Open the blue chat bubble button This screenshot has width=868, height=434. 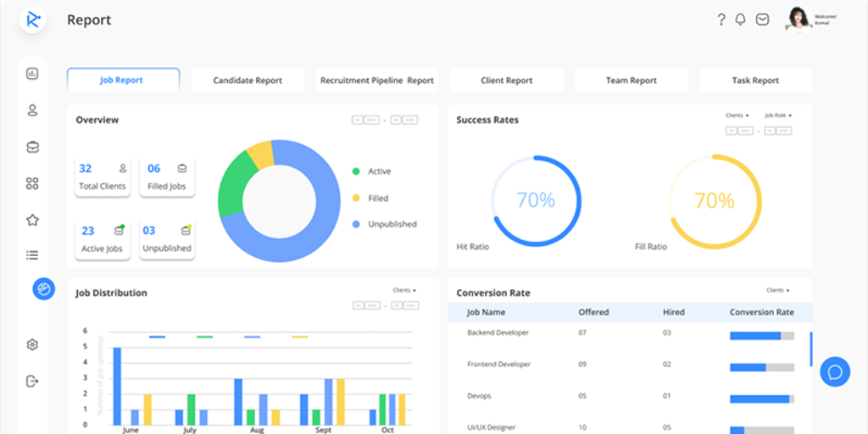click(x=834, y=372)
